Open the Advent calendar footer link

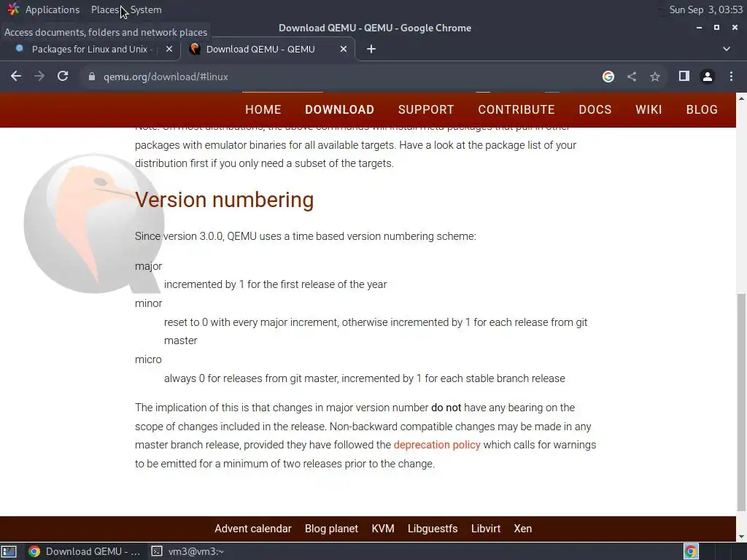[253, 529]
